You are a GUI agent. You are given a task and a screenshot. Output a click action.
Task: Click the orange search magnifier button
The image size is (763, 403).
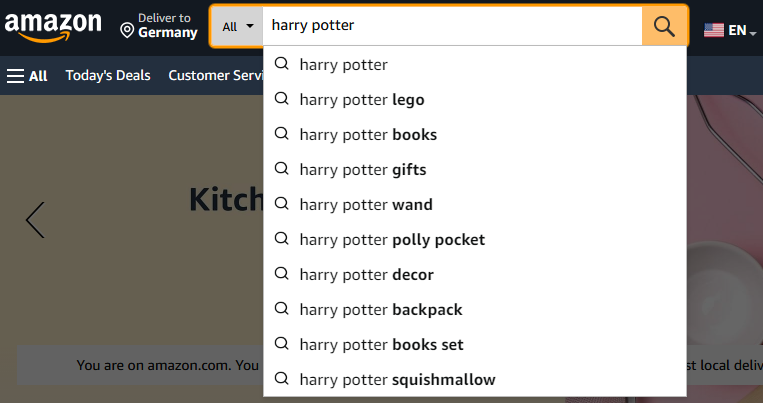pos(665,26)
